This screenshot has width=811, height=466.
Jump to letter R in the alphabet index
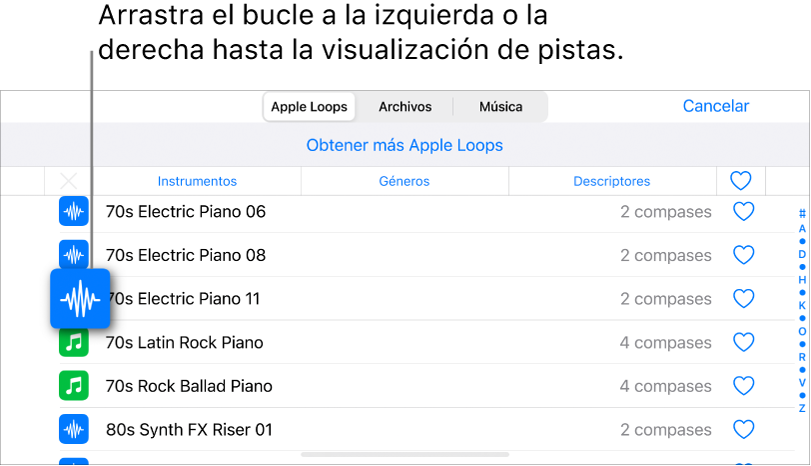pyautogui.click(x=802, y=357)
